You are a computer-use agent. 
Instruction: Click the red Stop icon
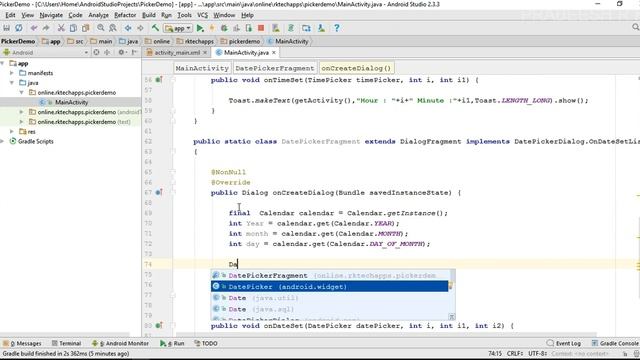tap(261, 28)
